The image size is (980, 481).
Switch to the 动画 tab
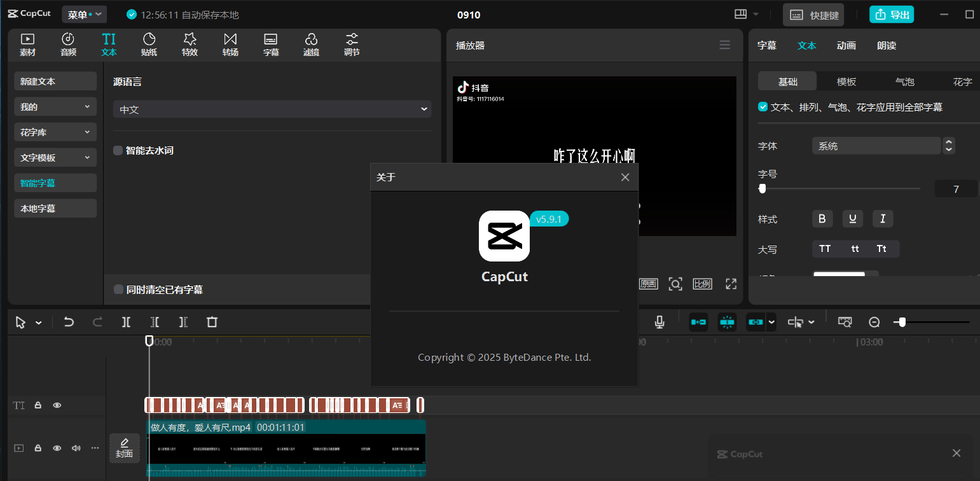point(846,46)
